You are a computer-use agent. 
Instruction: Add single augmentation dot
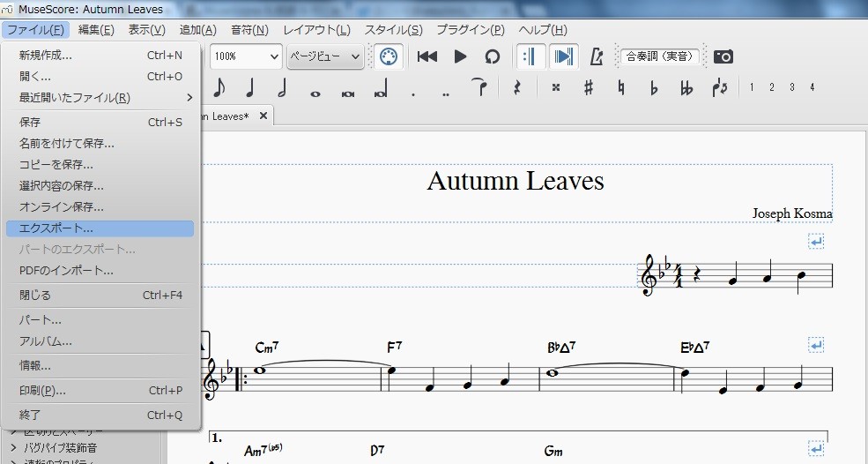click(413, 94)
